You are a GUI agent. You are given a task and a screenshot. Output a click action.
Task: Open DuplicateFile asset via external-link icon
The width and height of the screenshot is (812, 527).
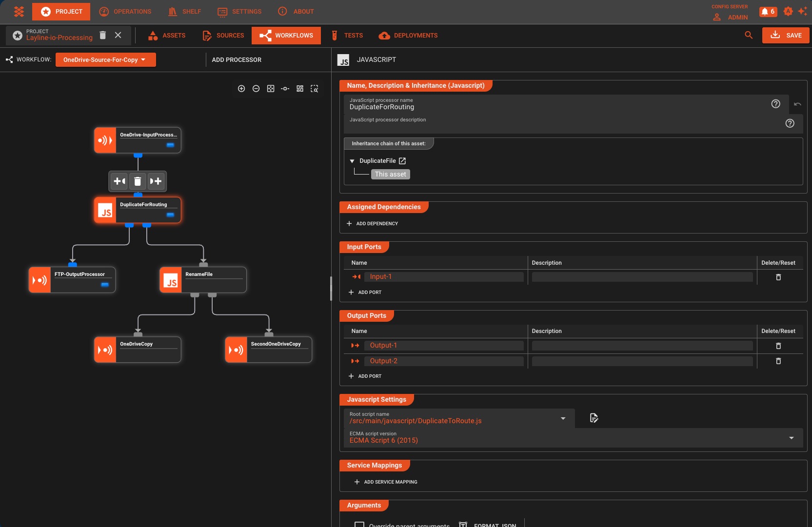tap(402, 160)
